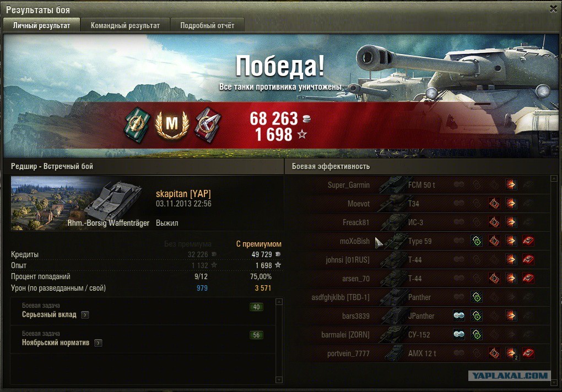Expand the Ноябрьский норматив mission arrow
The image size is (562, 392).
tap(98, 343)
